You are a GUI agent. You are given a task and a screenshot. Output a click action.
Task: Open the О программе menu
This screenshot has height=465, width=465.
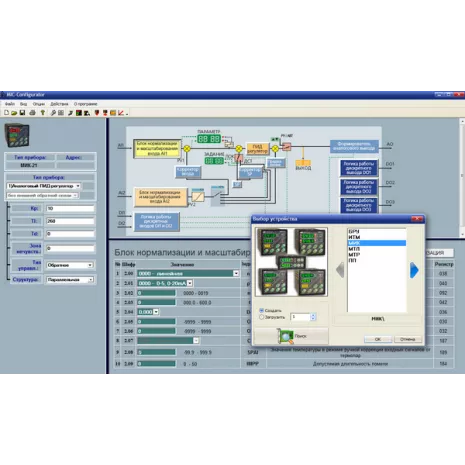[x=85, y=104]
